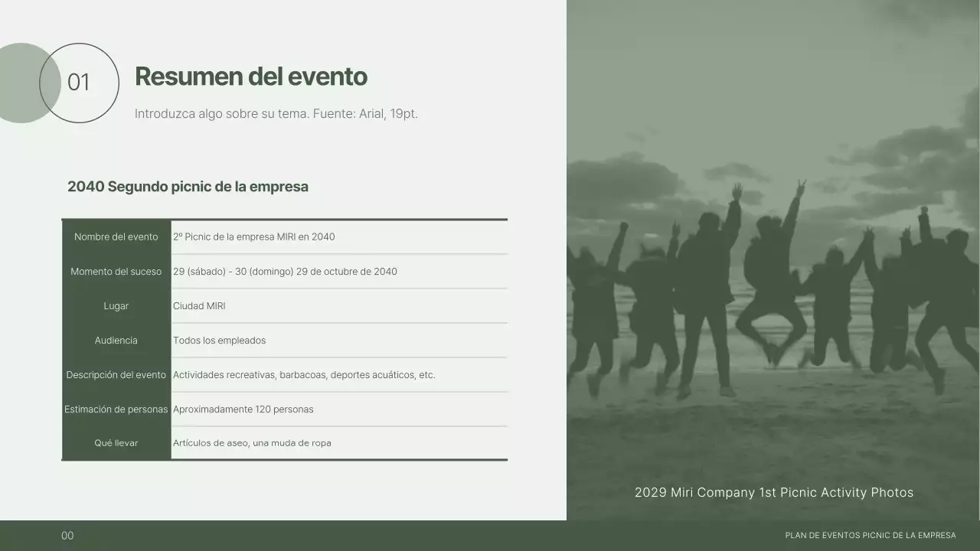Select "Todos los empleados" cell text

[x=218, y=340]
